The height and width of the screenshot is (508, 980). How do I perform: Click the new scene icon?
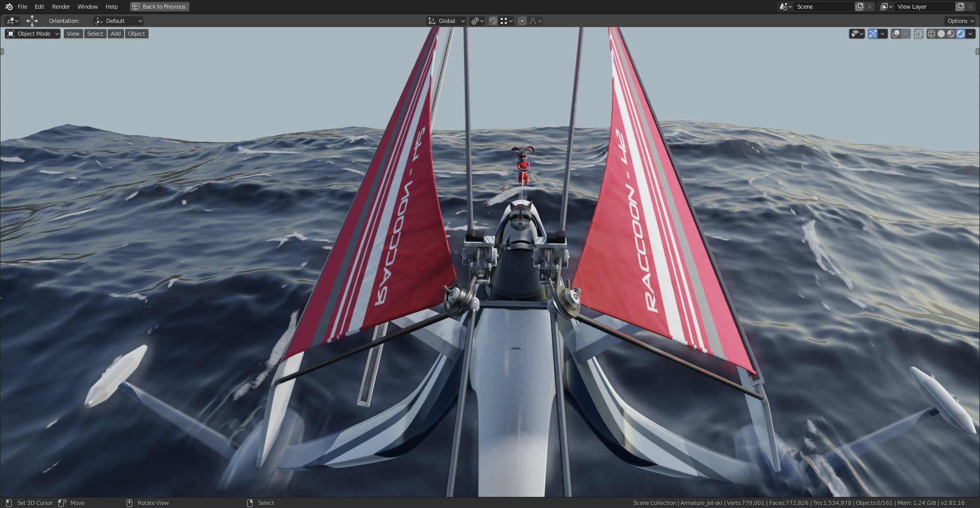pos(860,7)
